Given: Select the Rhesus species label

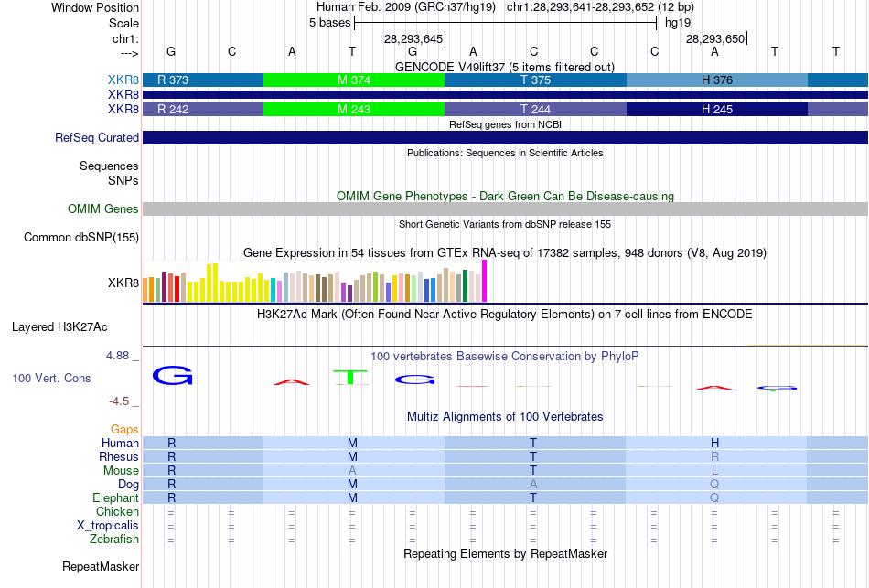Looking at the screenshot, I should [x=119, y=456].
